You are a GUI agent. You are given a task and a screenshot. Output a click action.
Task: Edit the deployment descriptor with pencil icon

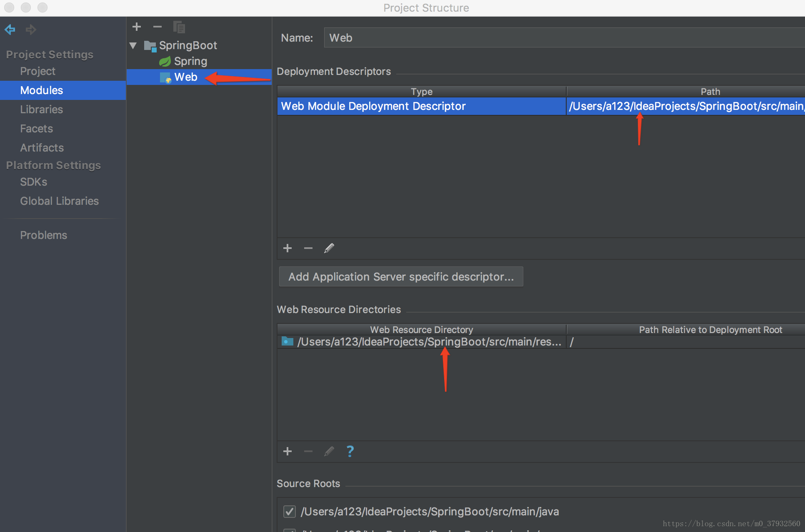pyautogui.click(x=329, y=249)
